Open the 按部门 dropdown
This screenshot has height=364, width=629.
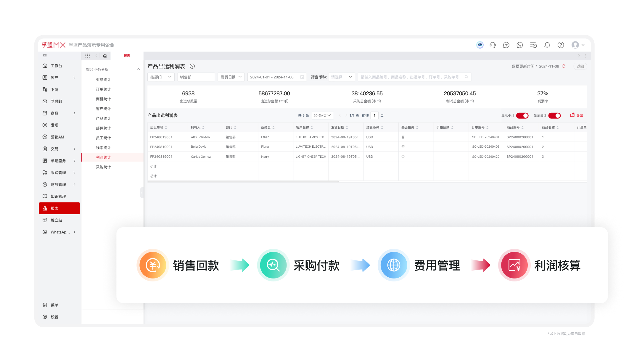pos(161,77)
